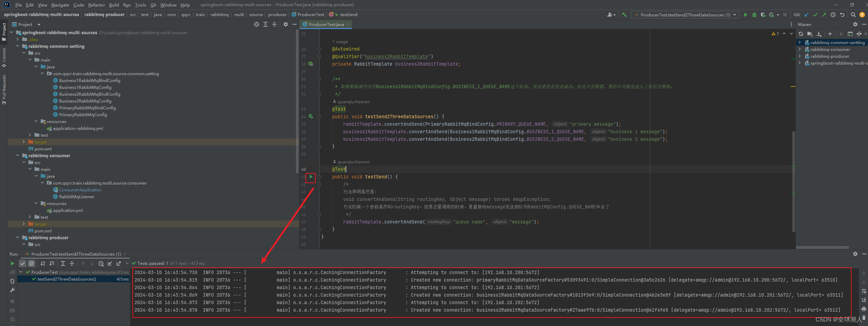Toggle show passed tests checkmark
The height and width of the screenshot is (326, 868).
pyautogui.click(x=23, y=263)
